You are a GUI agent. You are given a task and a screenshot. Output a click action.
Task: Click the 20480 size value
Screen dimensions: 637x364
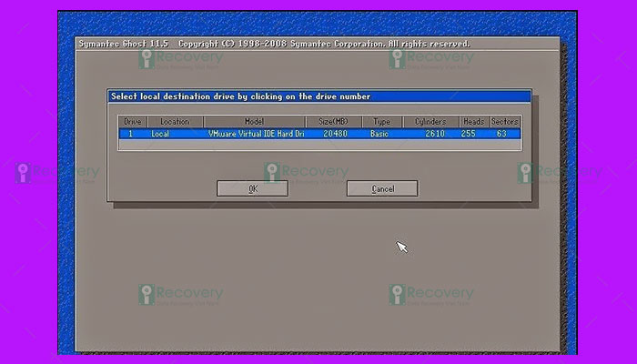[335, 134]
